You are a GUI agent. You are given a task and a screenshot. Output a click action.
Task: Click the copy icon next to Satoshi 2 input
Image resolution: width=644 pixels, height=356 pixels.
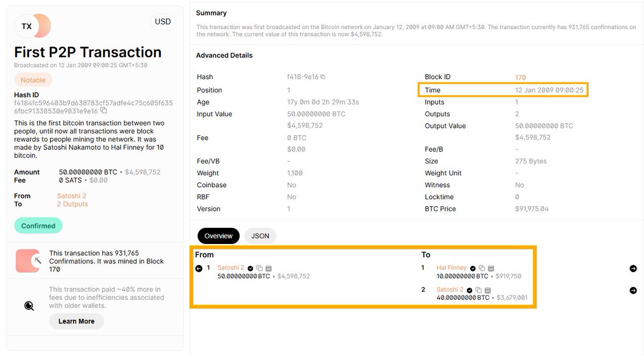coord(260,268)
